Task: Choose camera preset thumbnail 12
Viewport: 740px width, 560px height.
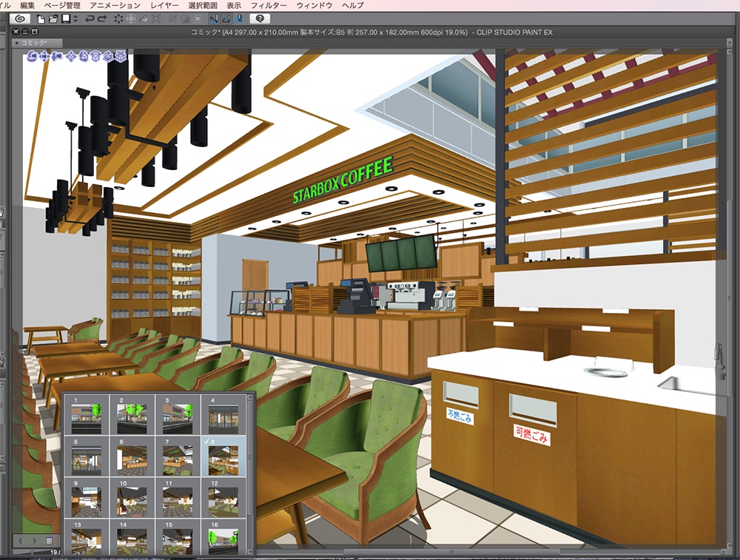Action: 223,498
